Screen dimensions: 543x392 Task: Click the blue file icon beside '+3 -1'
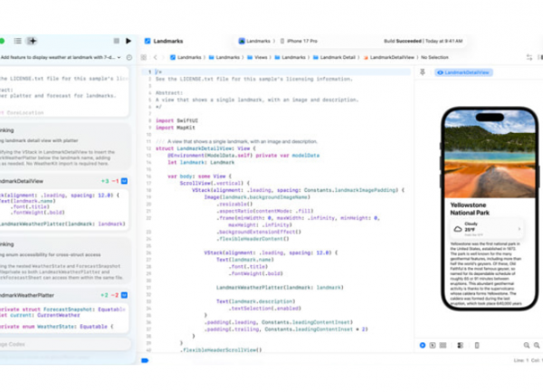click(124, 181)
